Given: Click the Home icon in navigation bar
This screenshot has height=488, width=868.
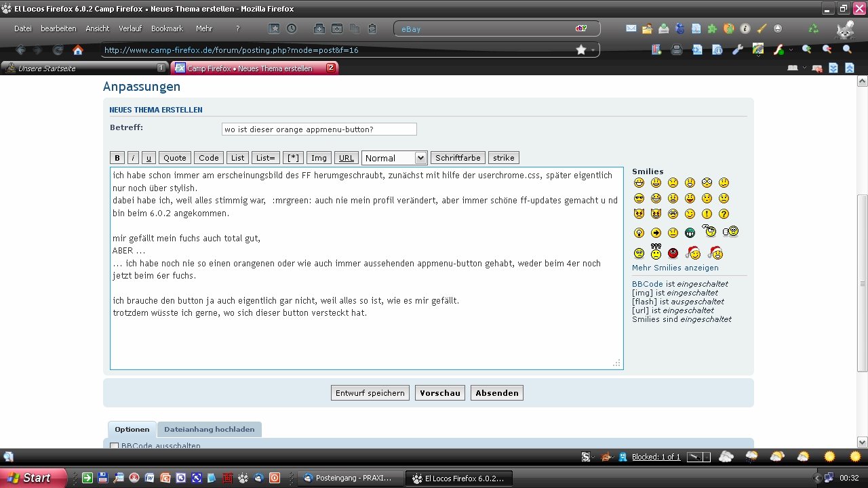Looking at the screenshot, I should tap(78, 49).
